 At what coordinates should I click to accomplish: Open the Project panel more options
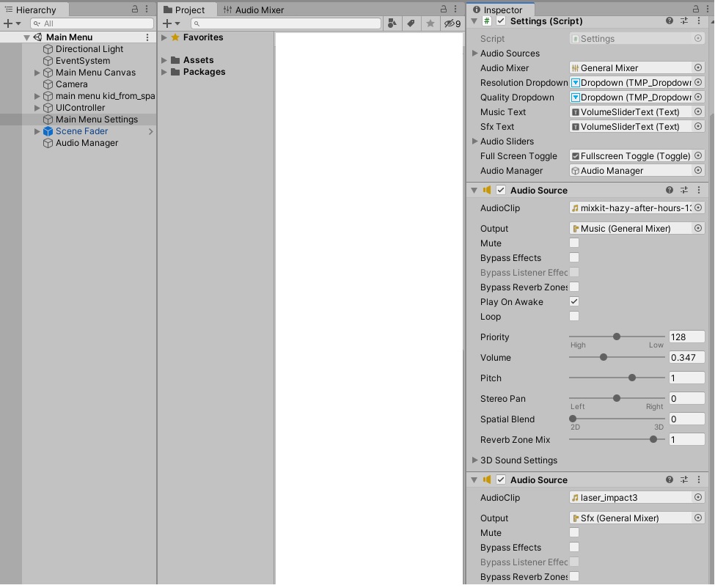point(455,9)
